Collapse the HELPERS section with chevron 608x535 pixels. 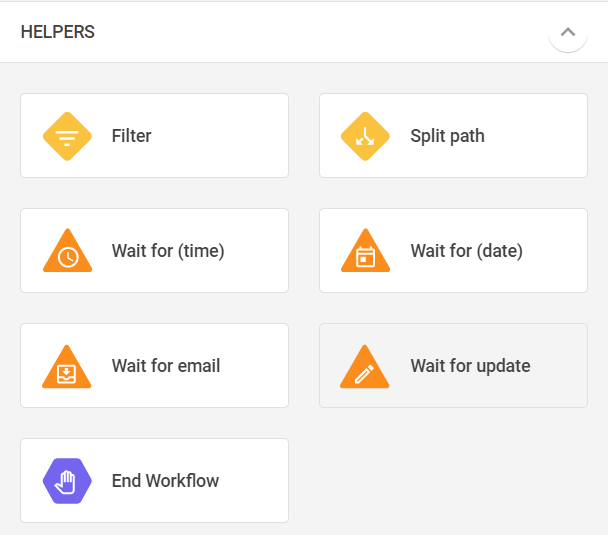tap(568, 32)
